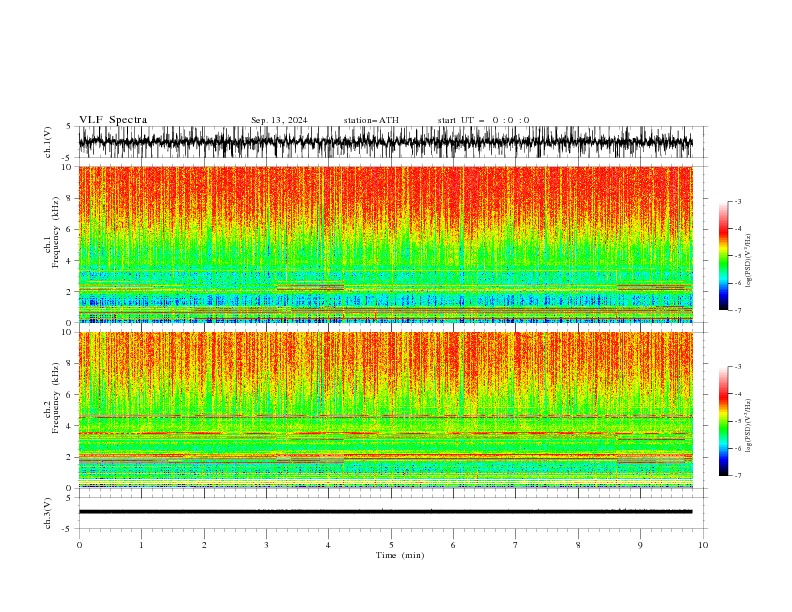Click the ch.1 spectrogram panel
Viewport: 792px width, 612px height.
(385, 244)
